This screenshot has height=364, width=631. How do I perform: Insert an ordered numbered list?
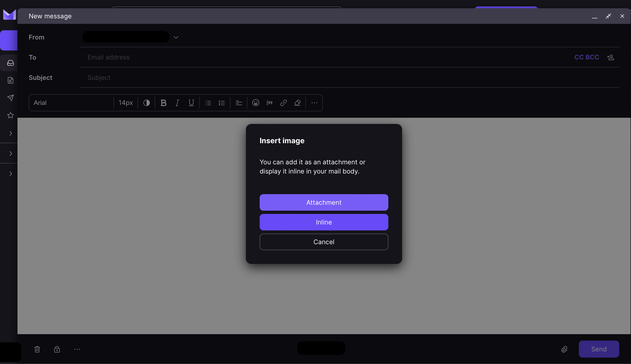point(222,103)
